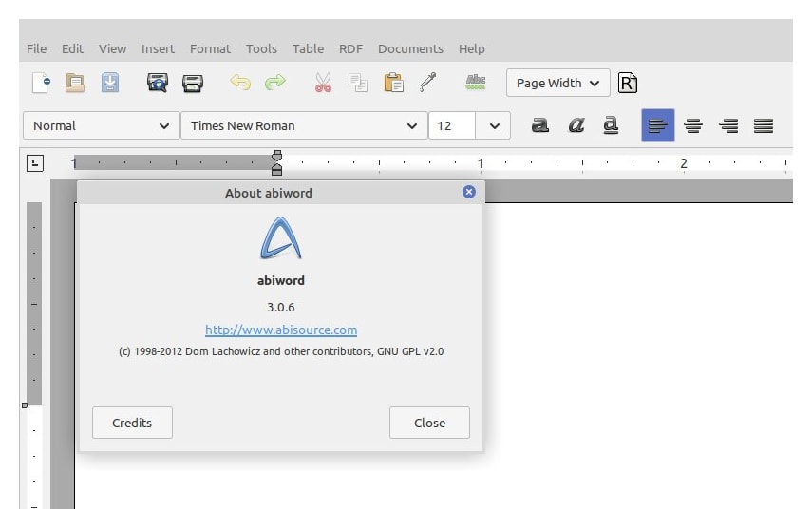Screen dimensions: 812x528
Task: Center align the text
Action: click(x=693, y=125)
